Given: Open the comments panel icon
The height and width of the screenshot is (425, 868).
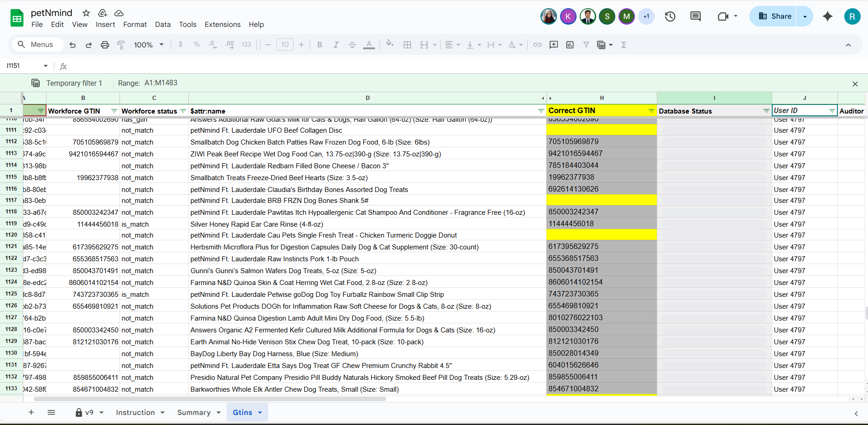Looking at the screenshot, I should point(696,16).
